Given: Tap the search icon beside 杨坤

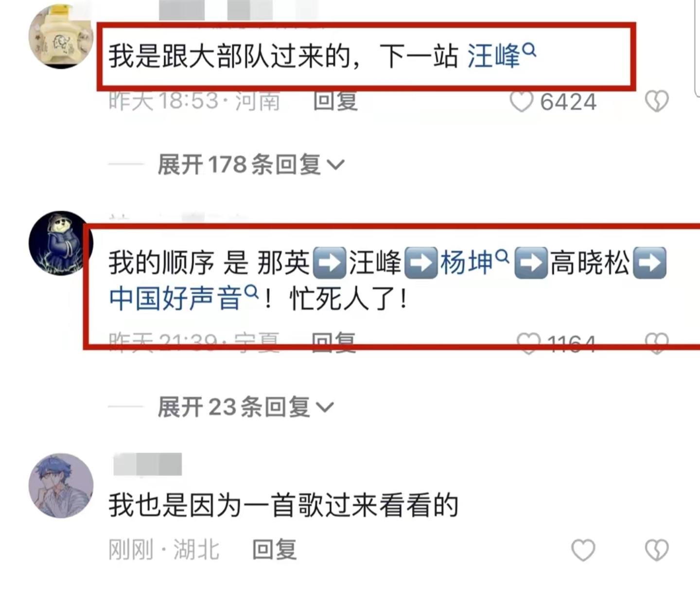Looking at the screenshot, I should (x=502, y=256).
